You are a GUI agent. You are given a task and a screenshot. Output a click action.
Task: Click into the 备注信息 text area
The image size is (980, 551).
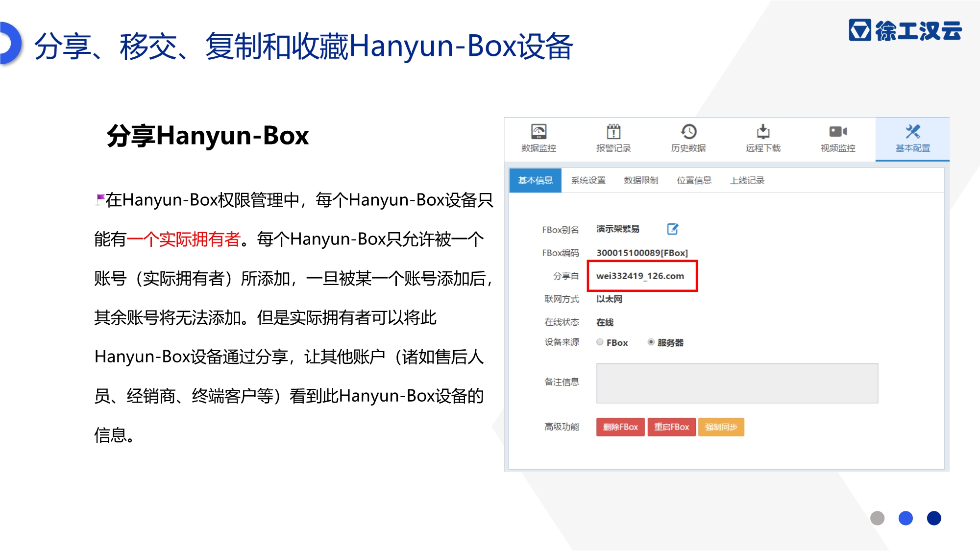[x=737, y=383]
